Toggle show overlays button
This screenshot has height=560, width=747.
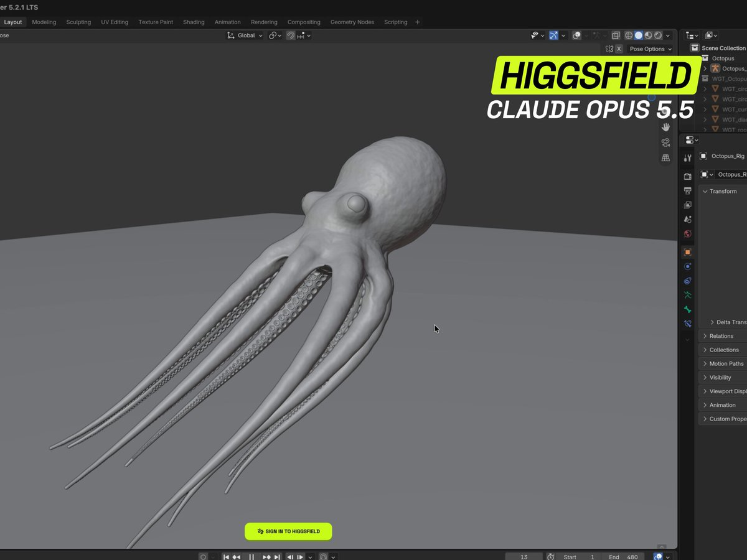pos(577,35)
